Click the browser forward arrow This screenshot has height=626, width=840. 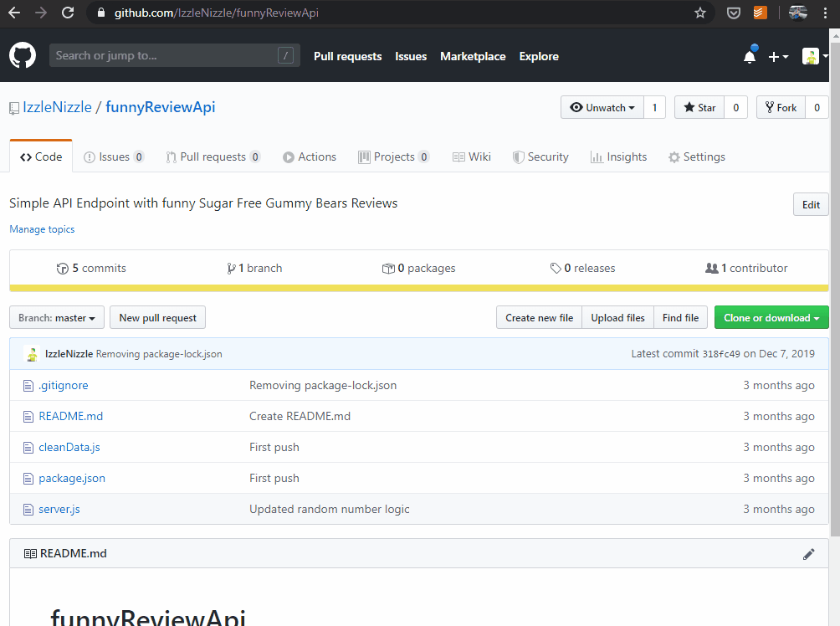coord(41,13)
